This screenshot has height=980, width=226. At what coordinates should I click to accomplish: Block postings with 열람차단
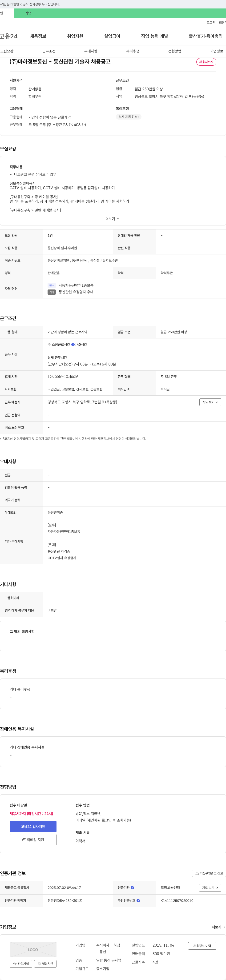click(45, 964)
